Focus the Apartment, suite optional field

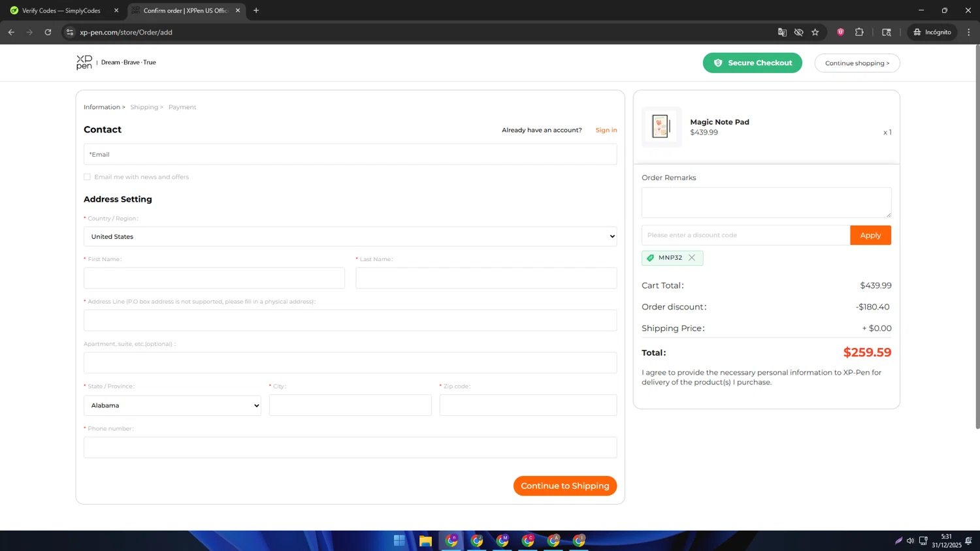(x=350, y=363)
